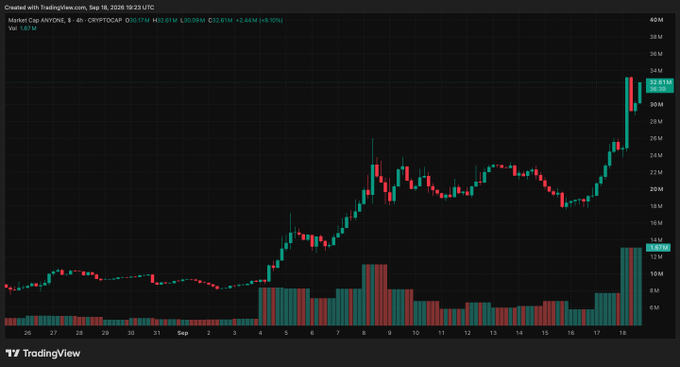Click the '38M' price axis label
Screen dimensions: 680x367
coord(656,37)
